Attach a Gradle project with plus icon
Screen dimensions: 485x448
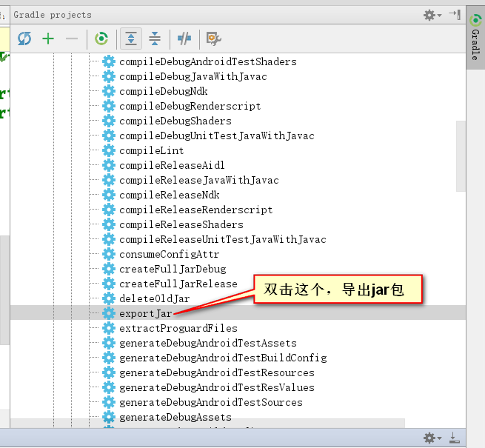tap(48, 39)
